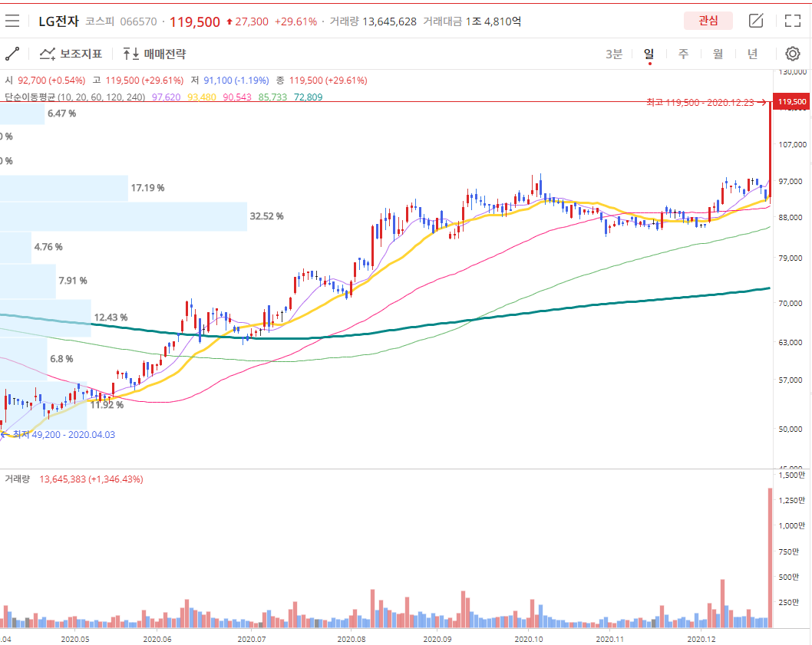Open the chart settings gear
The height and width of the screenshot is (645, 812).
pos(792,54)
